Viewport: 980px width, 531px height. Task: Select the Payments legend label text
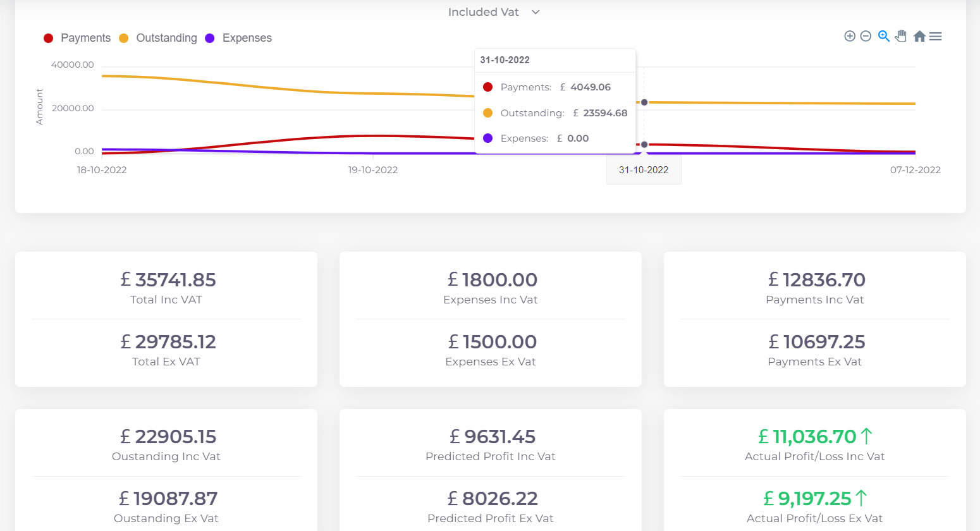point(85,38)
